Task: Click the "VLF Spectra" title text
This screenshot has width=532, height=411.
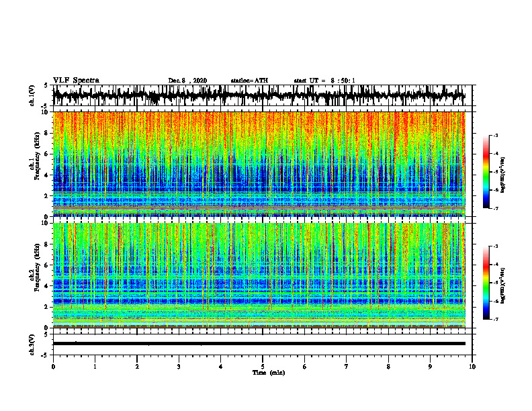Action: pos(76,81)
